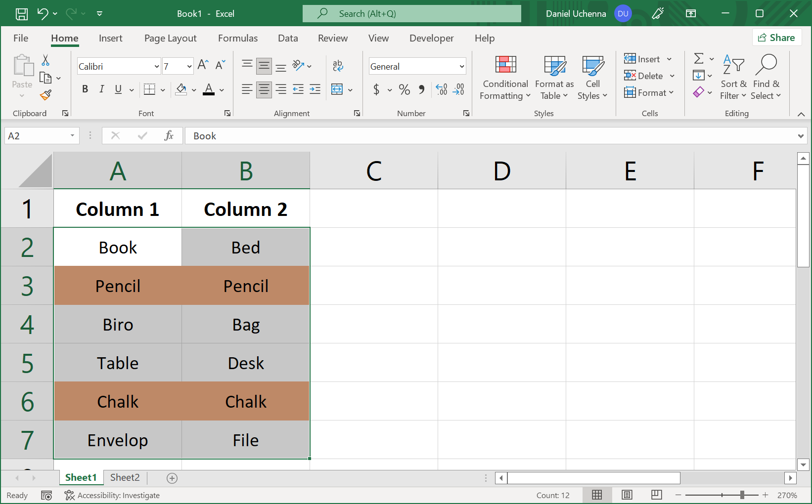The image size is (812, 504).
Task: Toggle center alignment
Action: 264,89
